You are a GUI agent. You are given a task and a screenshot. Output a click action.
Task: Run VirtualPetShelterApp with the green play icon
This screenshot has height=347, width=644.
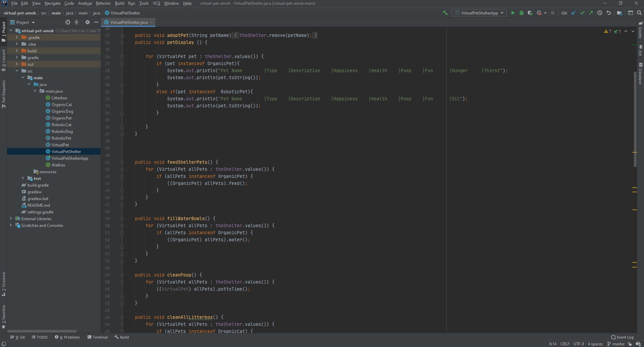(x=512, y=13)
